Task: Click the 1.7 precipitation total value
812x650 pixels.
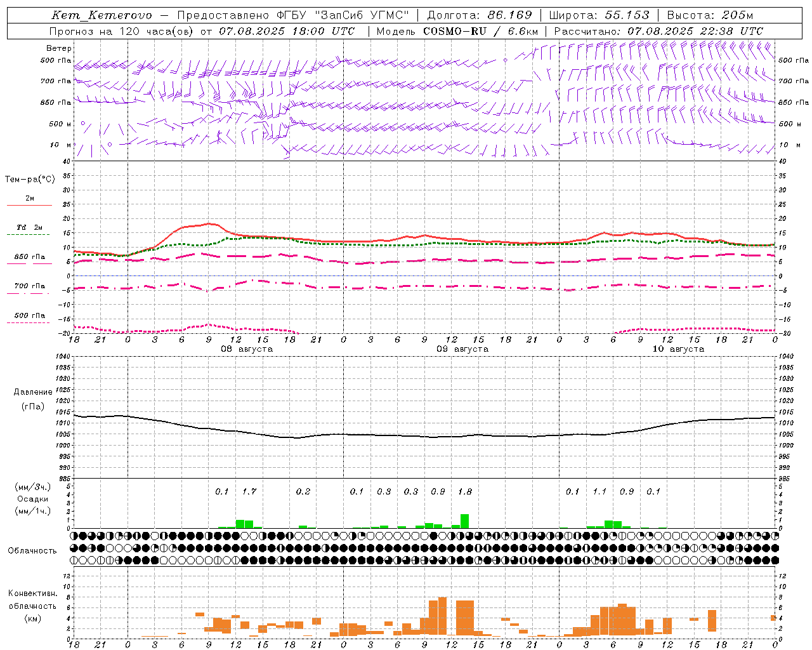Action: click(x=249, y=491)
